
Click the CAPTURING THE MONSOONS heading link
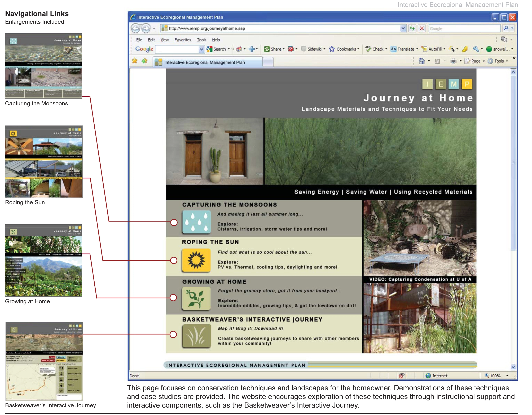coord(230,204)
